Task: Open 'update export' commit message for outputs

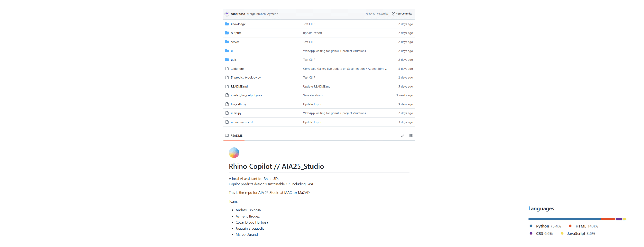Action: pos(312,33)
